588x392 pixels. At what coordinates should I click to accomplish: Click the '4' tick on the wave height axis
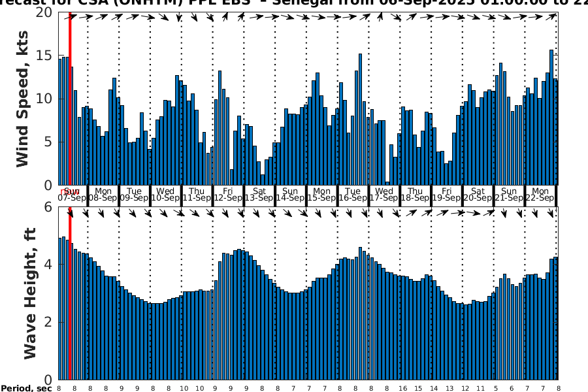(x=48, y=265)
